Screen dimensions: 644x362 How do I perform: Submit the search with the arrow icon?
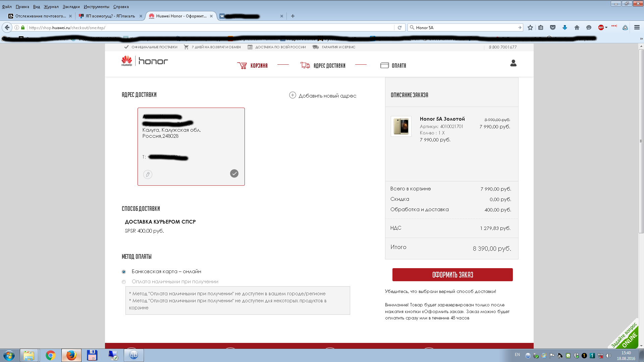tap(520, 27)
